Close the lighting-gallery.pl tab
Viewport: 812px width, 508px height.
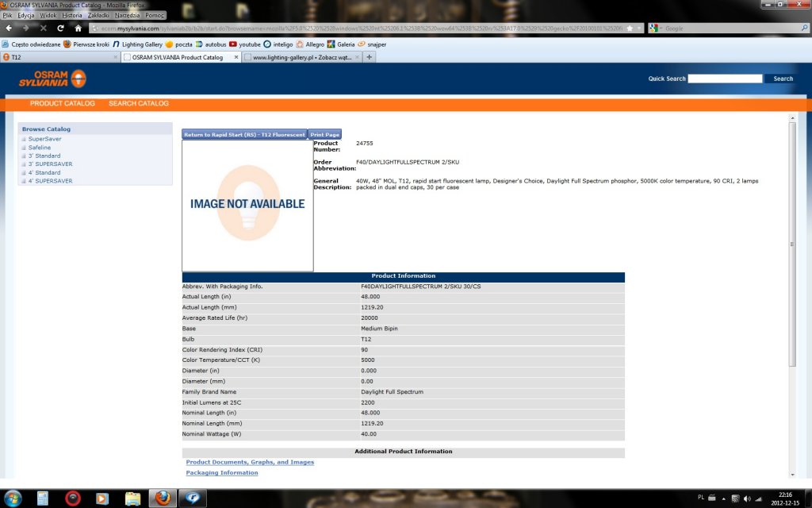click(357, 57)
